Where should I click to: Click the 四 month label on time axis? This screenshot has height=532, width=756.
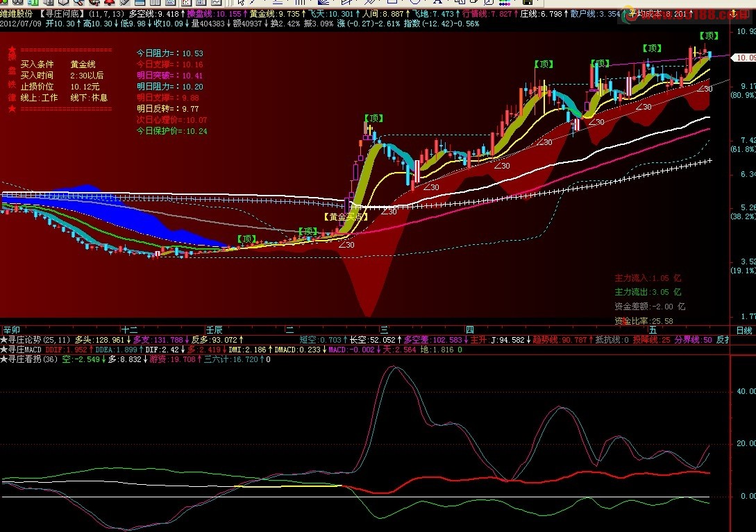pyautogui.click(x=469, y=330)
